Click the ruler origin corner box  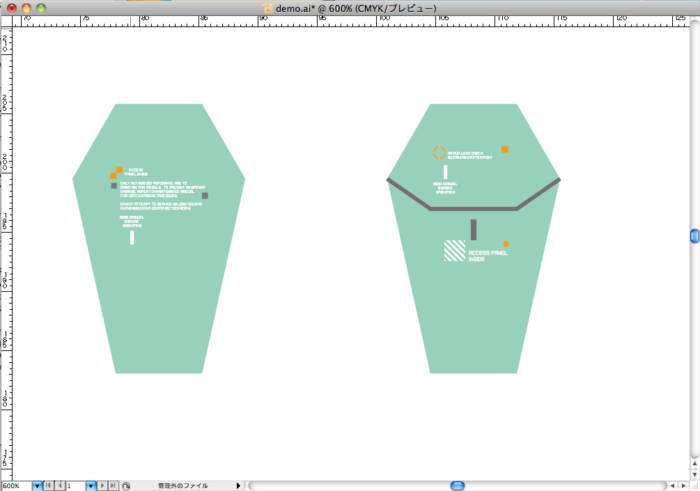[6, 20]
